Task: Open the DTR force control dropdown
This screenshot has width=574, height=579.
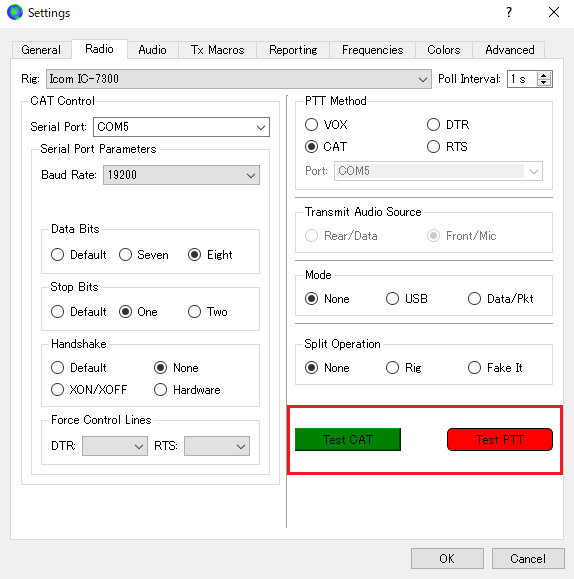Action: [x=115, y=446]
